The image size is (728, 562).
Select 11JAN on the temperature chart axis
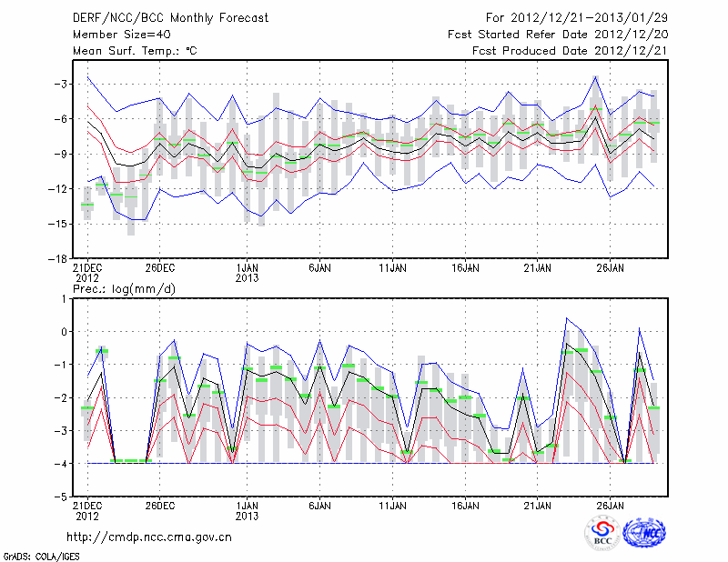391,268
